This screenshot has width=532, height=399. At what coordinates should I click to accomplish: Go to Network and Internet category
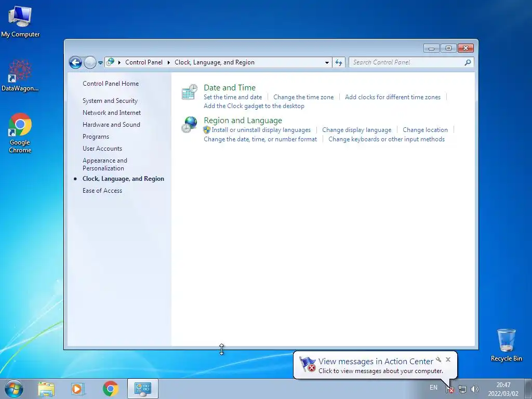click(x=112, y=113)
